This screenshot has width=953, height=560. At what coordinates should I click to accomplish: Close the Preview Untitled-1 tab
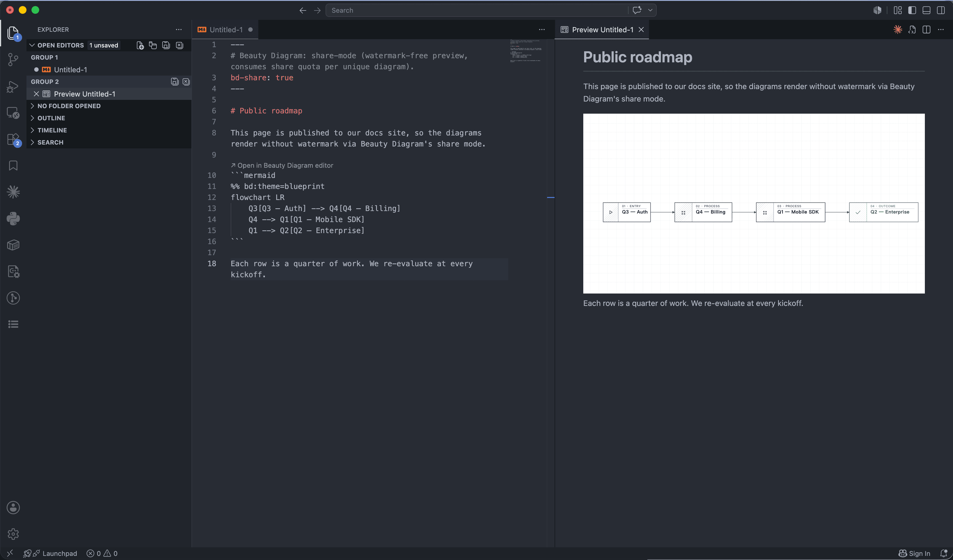pos(641,30)
